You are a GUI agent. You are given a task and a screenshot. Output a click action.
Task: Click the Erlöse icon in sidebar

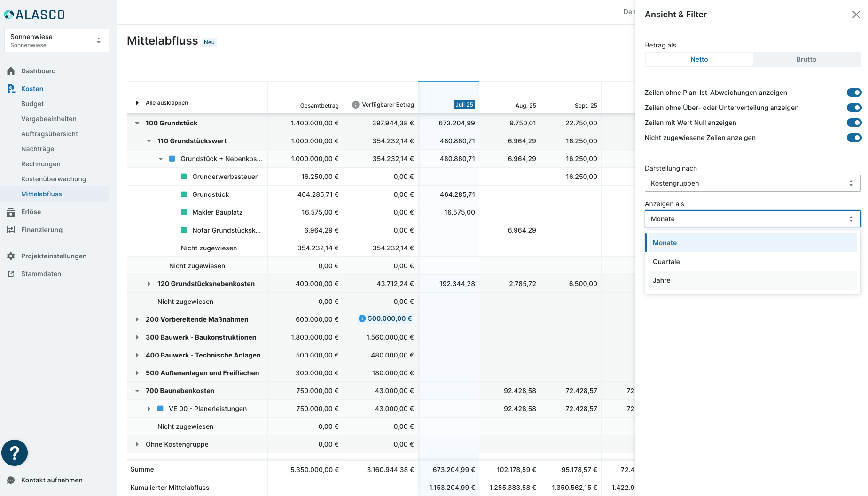pos(11,212)
